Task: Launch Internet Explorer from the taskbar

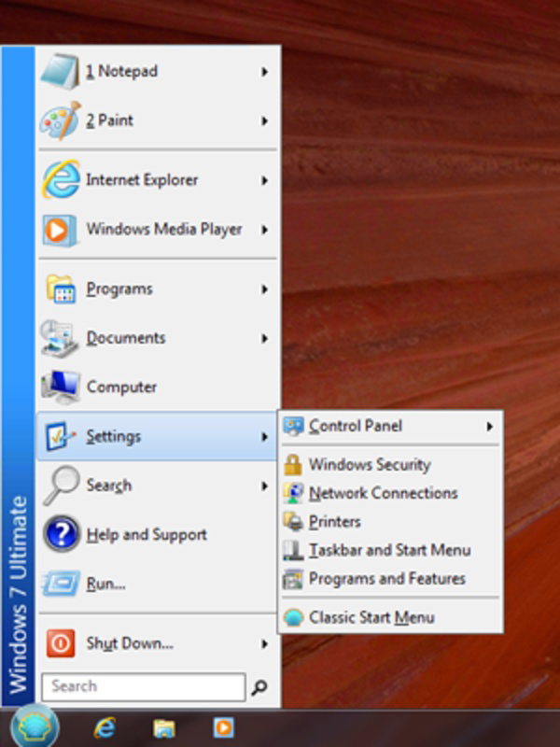Action: click(105, 727)
